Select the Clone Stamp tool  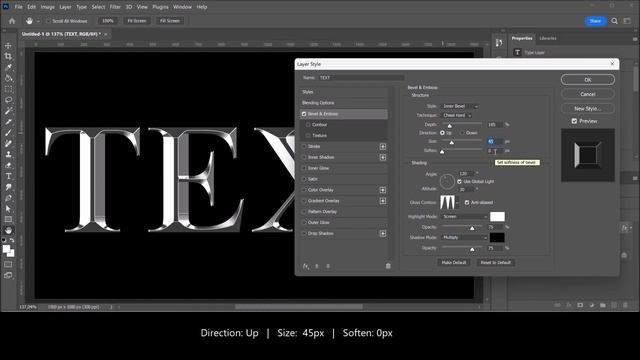point(8,154)
